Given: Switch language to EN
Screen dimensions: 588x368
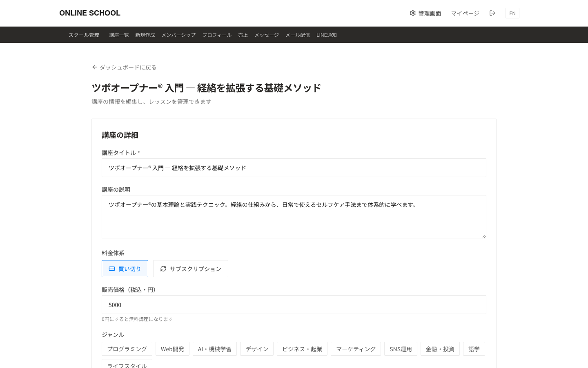Looking at the screenshot, I should tap(512, 13).
